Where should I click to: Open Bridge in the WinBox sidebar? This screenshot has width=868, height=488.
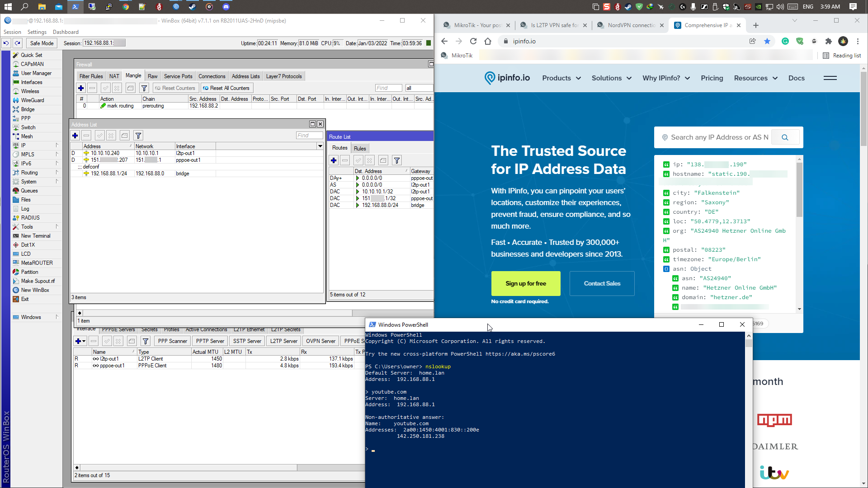[x=28, y=109]
